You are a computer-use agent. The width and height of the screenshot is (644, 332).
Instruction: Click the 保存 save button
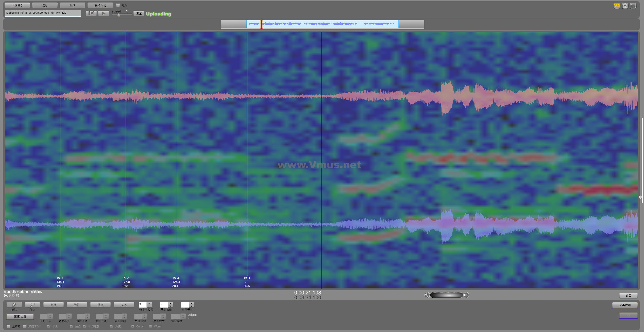(x=100, y=305)
